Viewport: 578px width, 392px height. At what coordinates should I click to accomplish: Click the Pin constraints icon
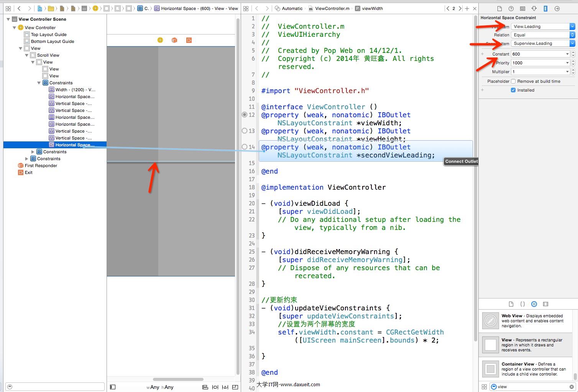point(215,387)
